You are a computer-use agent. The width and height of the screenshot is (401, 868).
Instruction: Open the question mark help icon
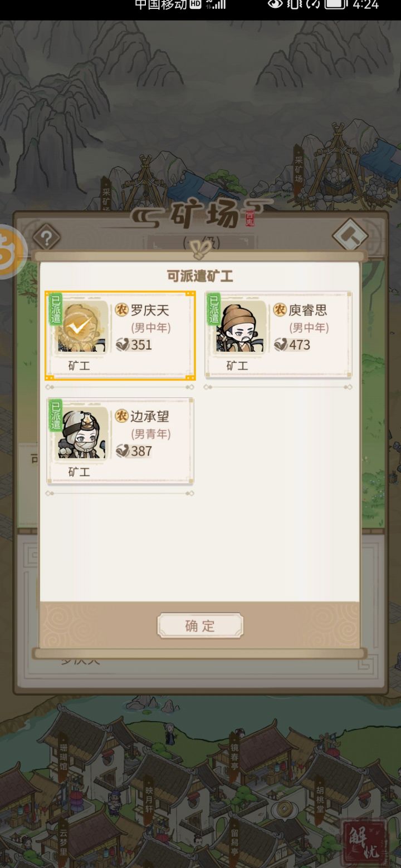[x=46, y=238]
